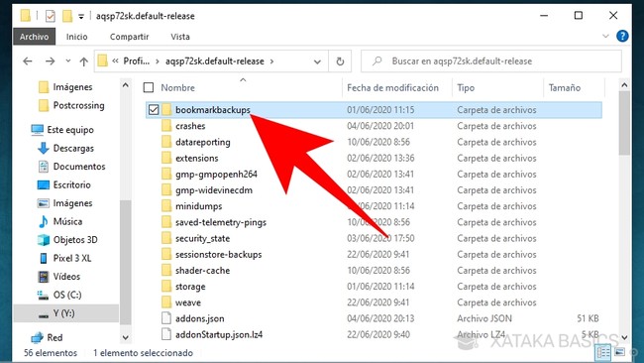
Task: Select the gmp-widevinecdm folder
Action: [x=214, y=189]
